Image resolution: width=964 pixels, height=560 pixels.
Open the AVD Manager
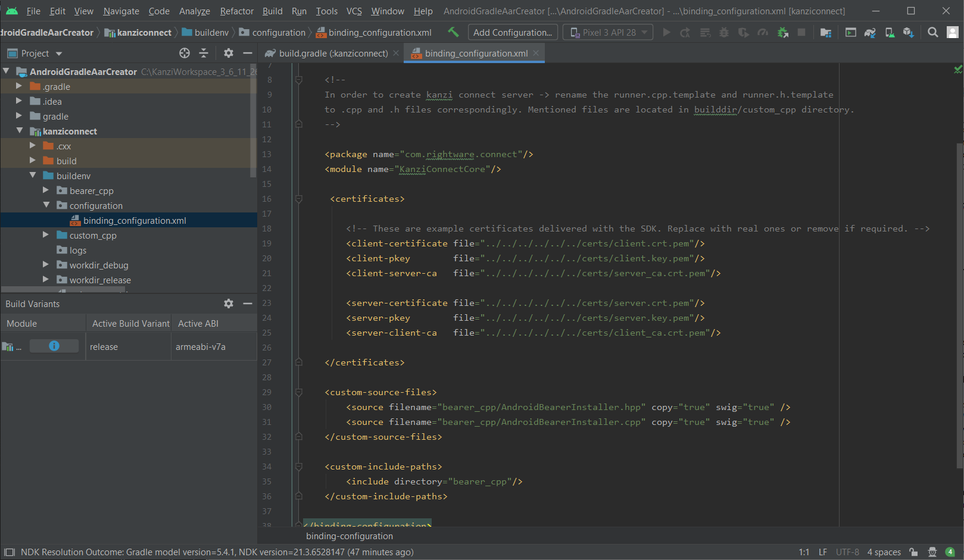(x=890, y=32)
